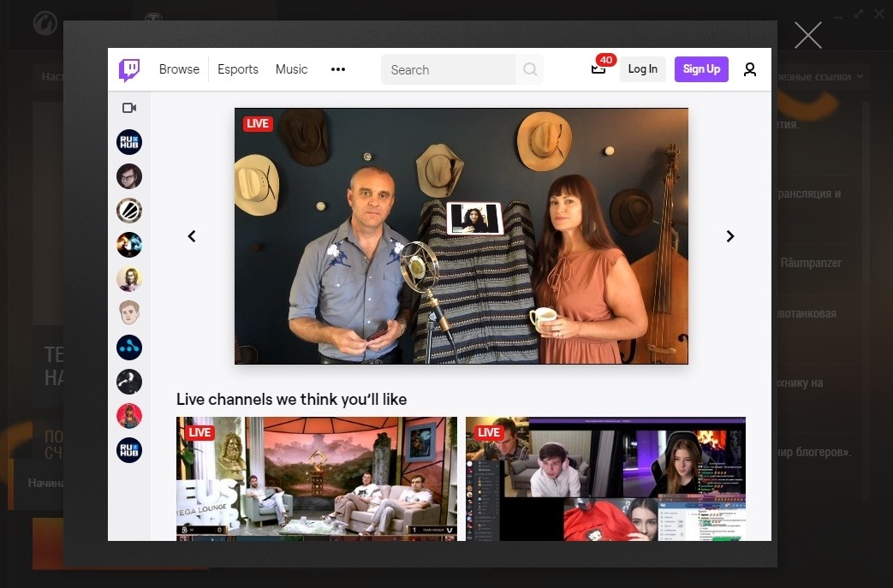893x588 pixels.
Task: Open the Browse tab
Action: click(x=179, y=69)
